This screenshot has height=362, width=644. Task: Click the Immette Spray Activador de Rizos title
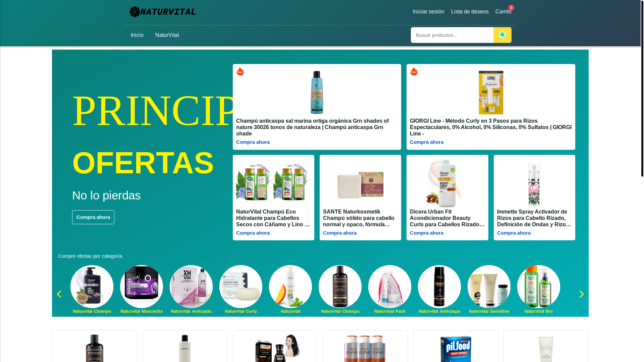(534, 218)
